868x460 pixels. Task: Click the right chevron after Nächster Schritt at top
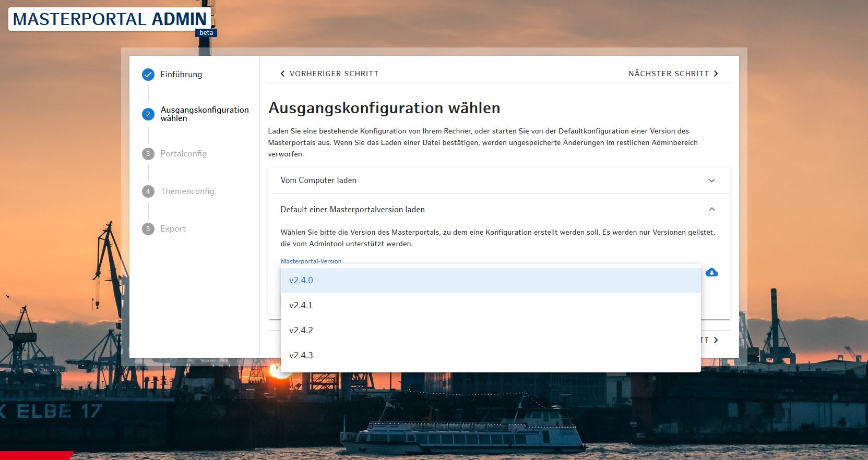point(716,74)
